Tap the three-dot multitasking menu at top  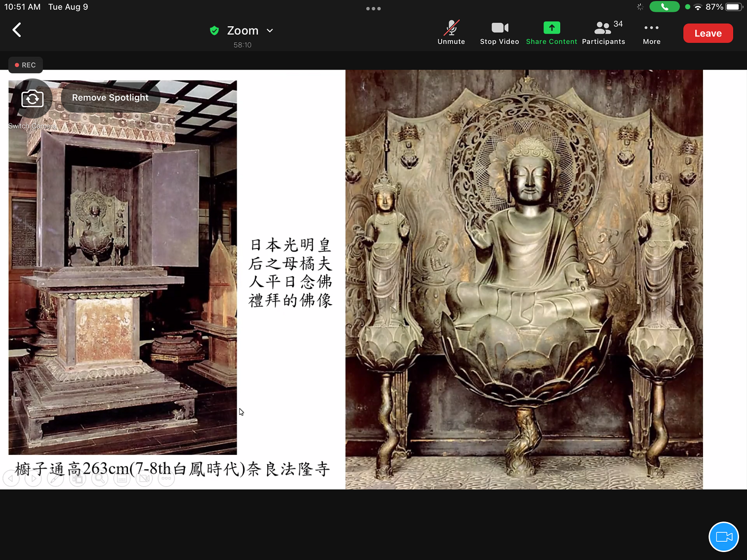[x=373, y=8]
